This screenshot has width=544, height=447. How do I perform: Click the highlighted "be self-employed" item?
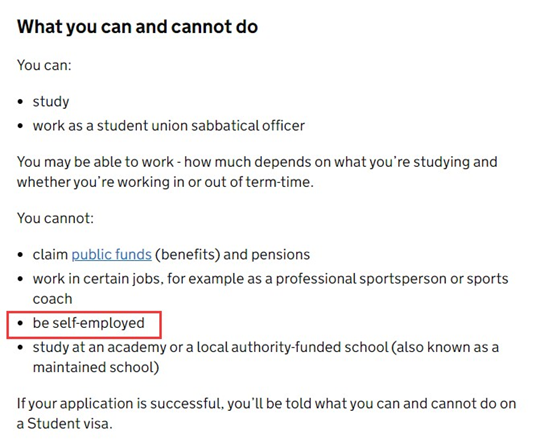point(88,323)
